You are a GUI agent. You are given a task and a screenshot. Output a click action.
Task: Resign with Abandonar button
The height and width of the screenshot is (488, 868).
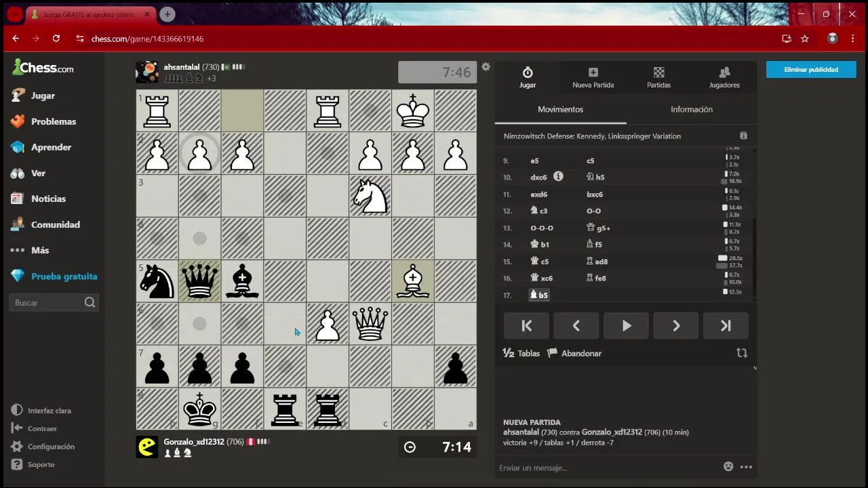[x=574, y=353]
